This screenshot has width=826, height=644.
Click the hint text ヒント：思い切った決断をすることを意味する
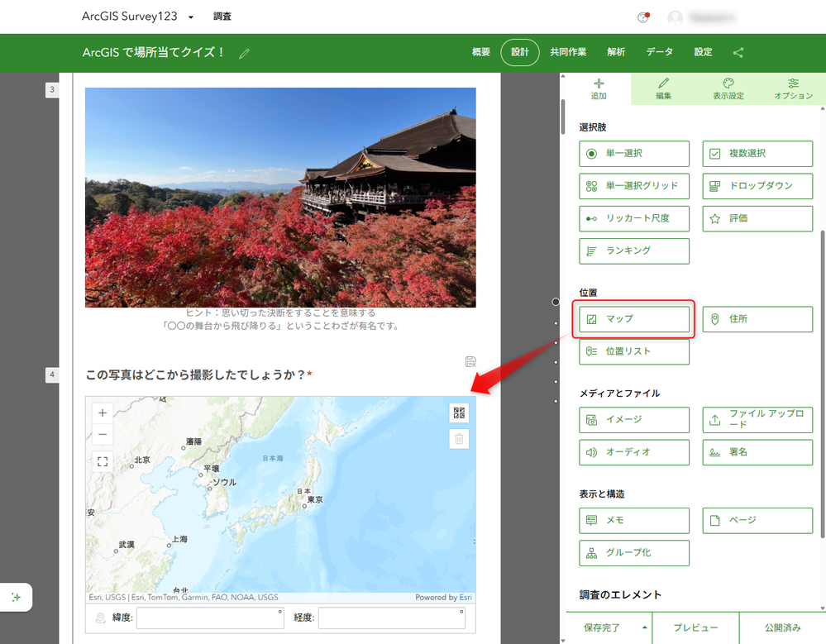click(x=280, y=312)
